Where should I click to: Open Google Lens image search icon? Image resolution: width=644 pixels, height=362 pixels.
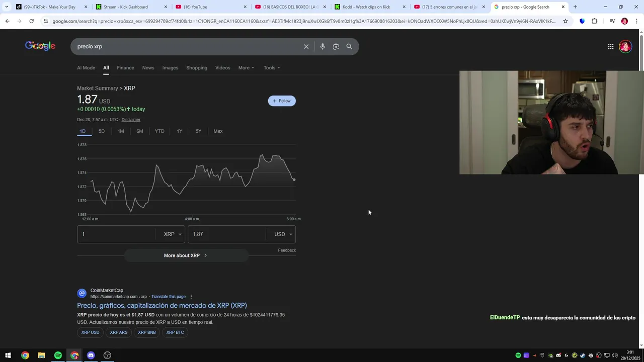336,46
